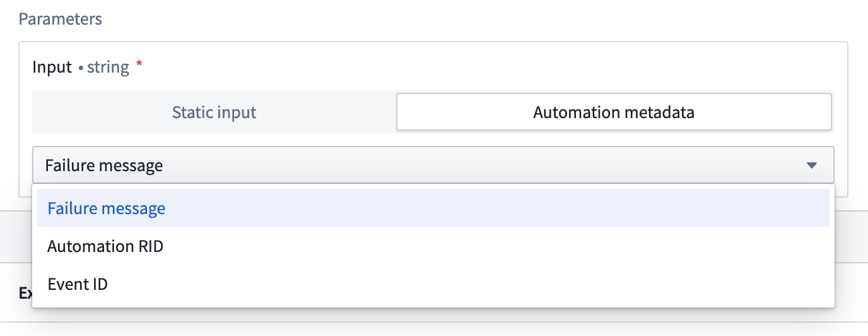Viewport: 868px width, 336px height.
Task: Click the Parameters section heading
Action: coord(61,19)
